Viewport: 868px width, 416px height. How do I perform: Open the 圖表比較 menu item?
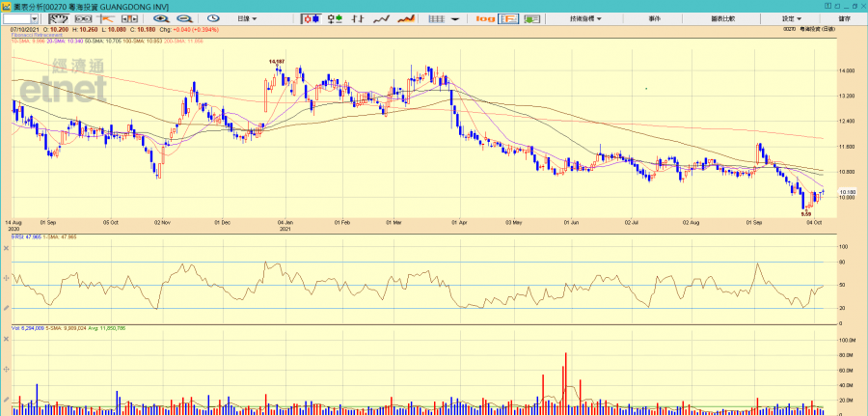pos(722,18)
